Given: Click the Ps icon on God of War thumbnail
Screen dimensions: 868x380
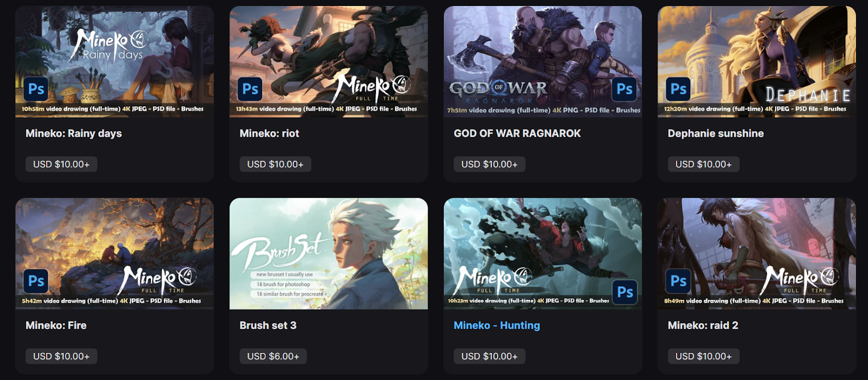Looking at the screenshot, I should click(624, 89).
